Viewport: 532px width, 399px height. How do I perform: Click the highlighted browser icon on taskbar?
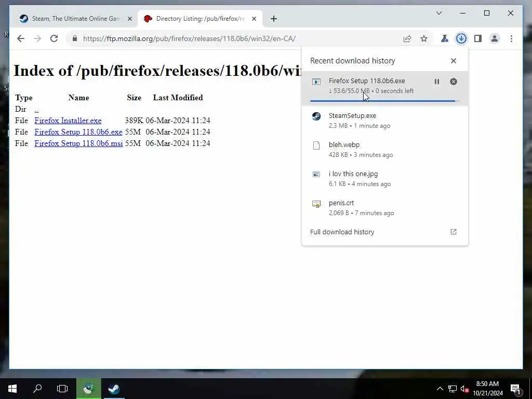[88, 389]
